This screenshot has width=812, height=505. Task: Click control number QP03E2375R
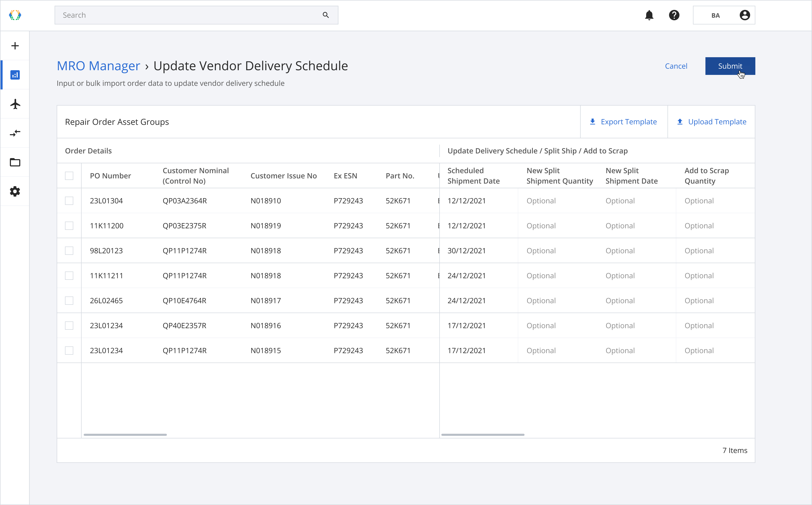click(x=184, y=226)
